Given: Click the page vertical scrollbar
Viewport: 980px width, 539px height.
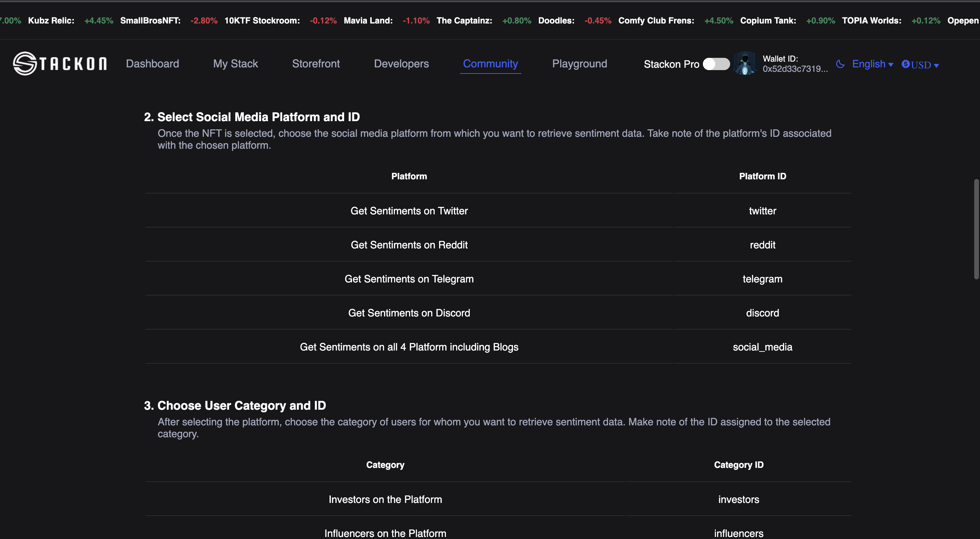Looking at the screenshot, I should [976, 228].
